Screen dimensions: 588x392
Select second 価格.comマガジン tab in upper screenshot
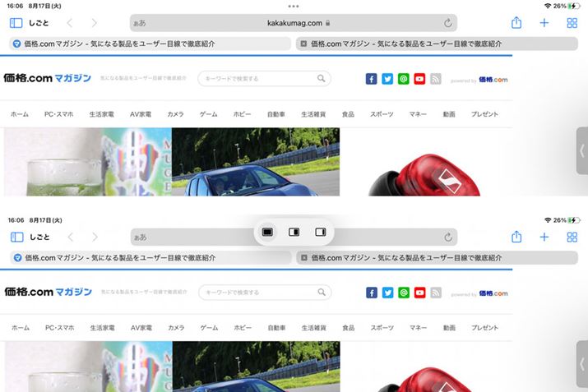tap(437, 44)
